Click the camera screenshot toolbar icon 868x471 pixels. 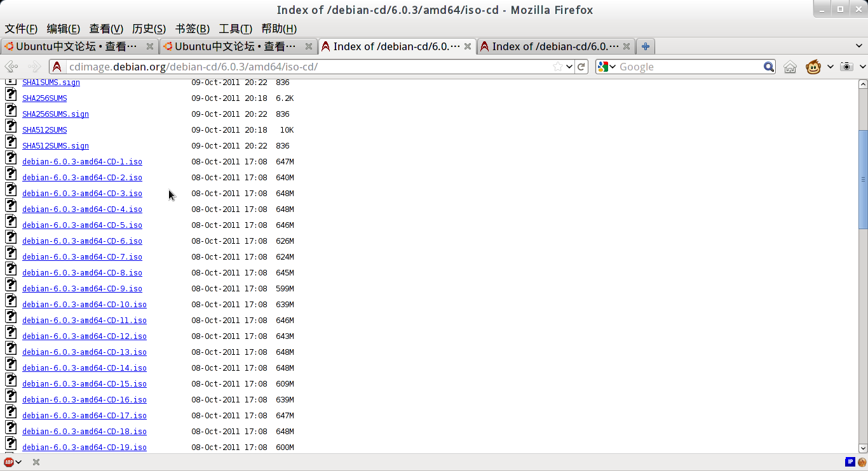point(846,67)
